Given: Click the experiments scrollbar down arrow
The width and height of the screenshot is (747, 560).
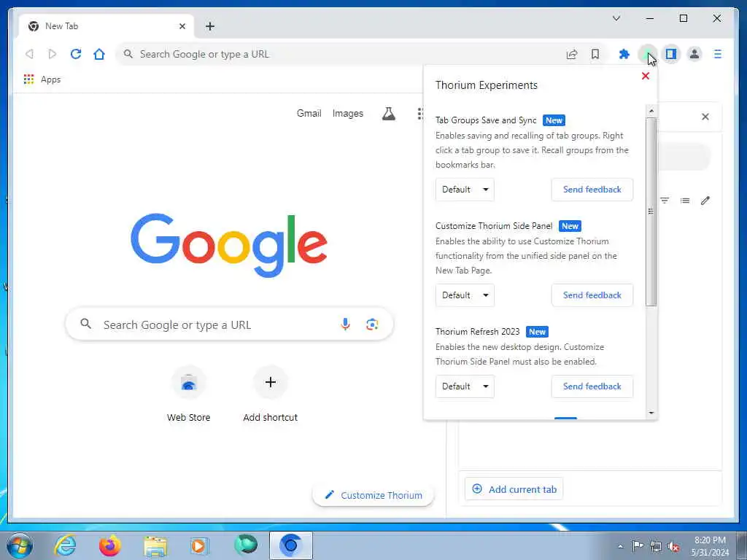Looking at the screenshot, I should coord(651,413).
